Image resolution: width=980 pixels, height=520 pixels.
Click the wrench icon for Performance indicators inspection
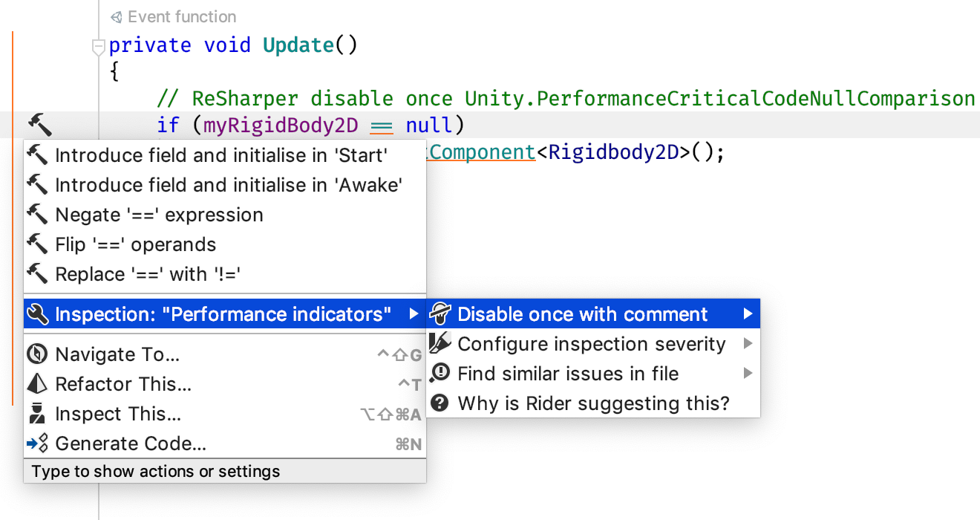[x=37, y=314]
